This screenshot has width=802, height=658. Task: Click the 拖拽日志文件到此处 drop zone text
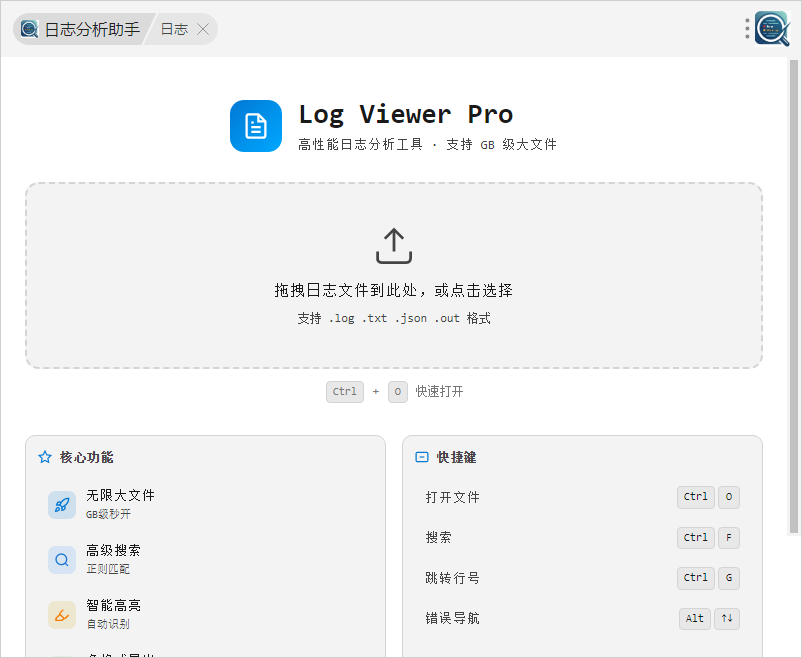pos(394,290)
